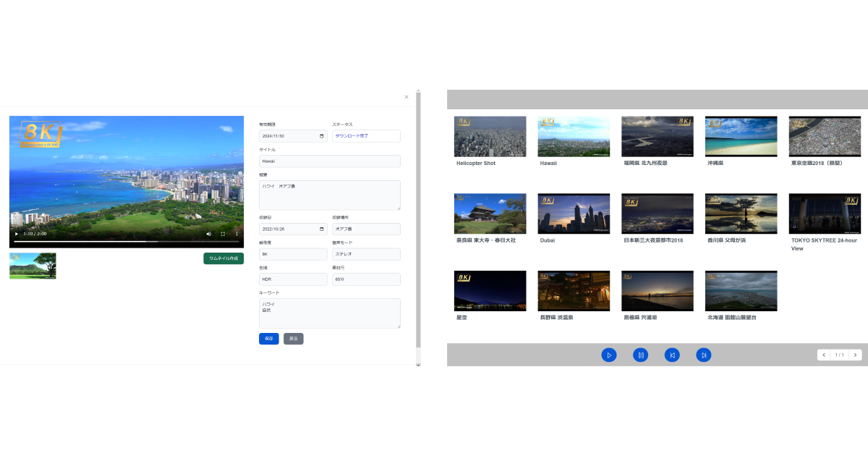Open the Helicopter Shot video thumbnail

pos(490,137)
